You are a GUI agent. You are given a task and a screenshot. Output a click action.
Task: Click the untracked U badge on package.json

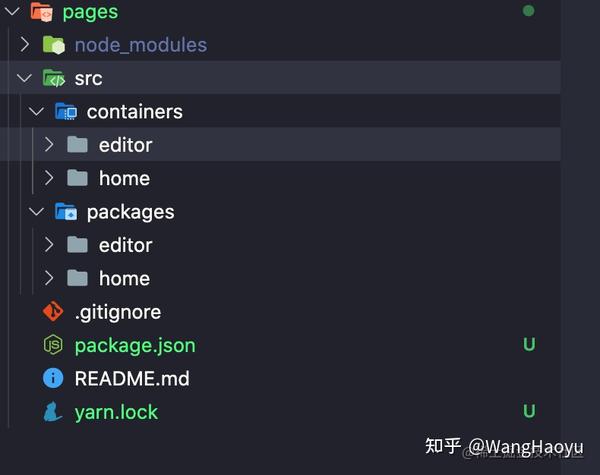click(529, 344)
